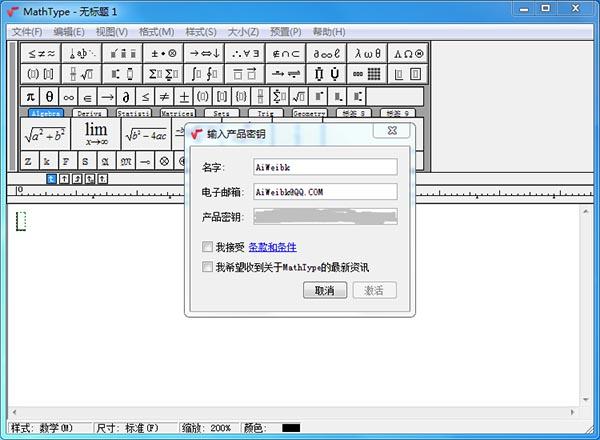Image resolution: width=600 pixels, height=440 pixels.
Task: Switch to the Algebra tab
Action: [46, 113]
